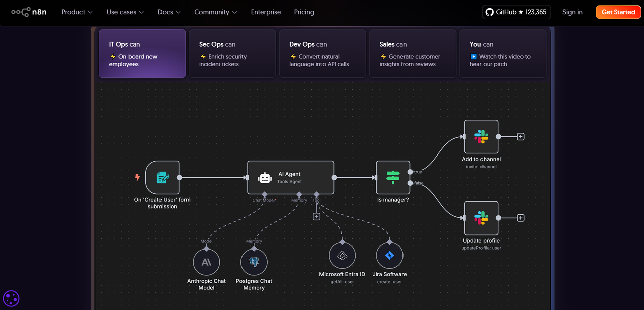Go to the Enterprise page

(x=266, y=12)
